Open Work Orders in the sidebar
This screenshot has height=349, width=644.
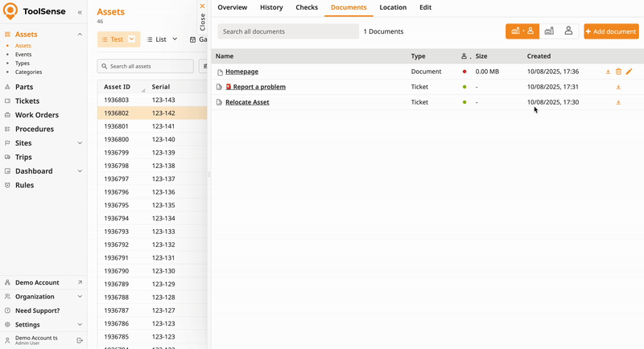point(37,115)
